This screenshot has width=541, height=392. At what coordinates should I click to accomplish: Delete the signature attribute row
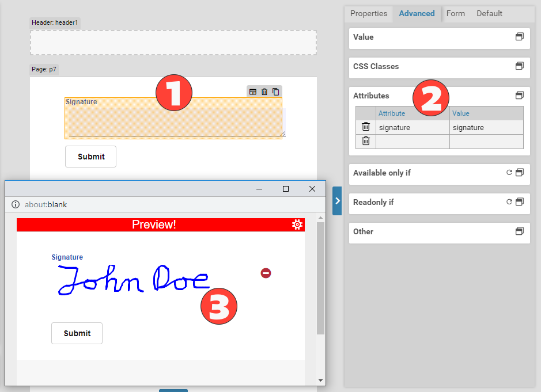(x=366, y=127)
